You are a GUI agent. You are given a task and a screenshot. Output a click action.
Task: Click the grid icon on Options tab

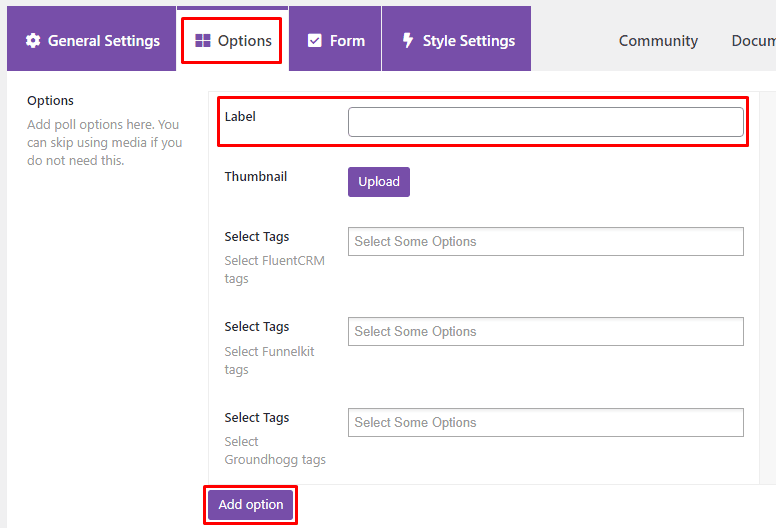203,41
